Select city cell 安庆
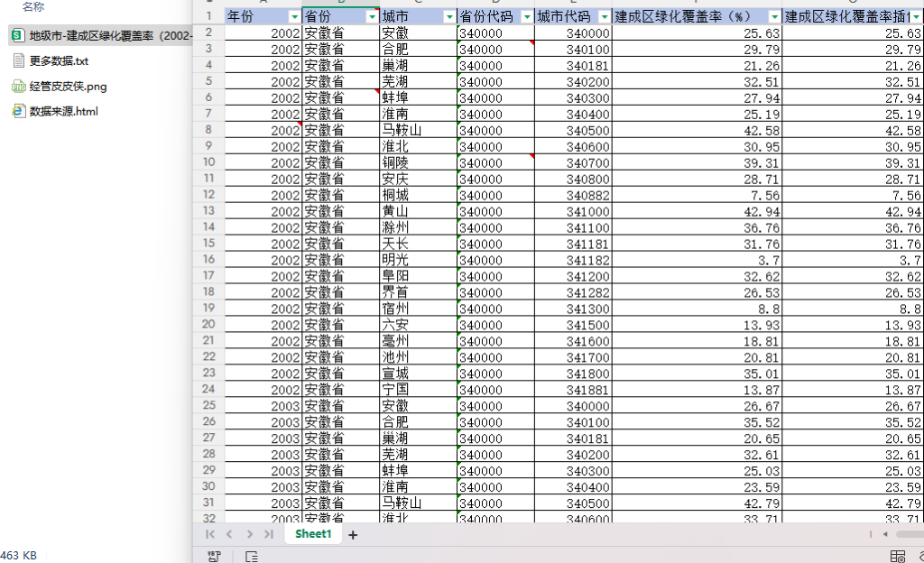The image size is (924, 563). coord(418,179)
